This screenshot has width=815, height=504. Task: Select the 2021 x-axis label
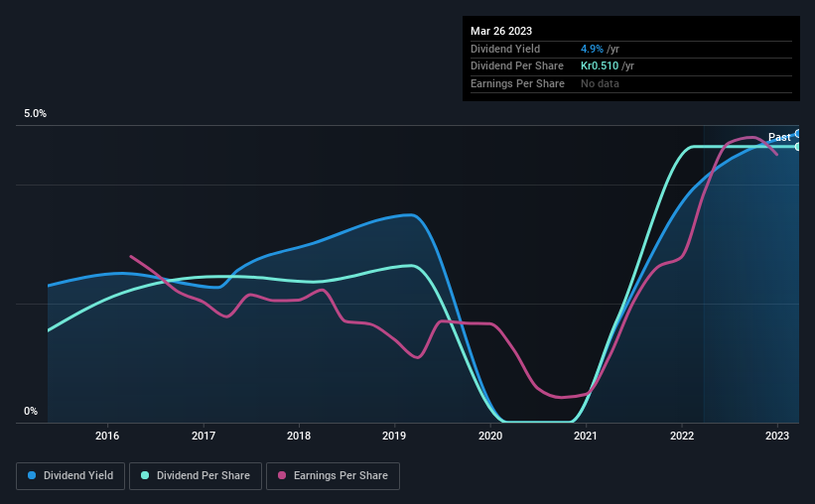coord(586,436)
